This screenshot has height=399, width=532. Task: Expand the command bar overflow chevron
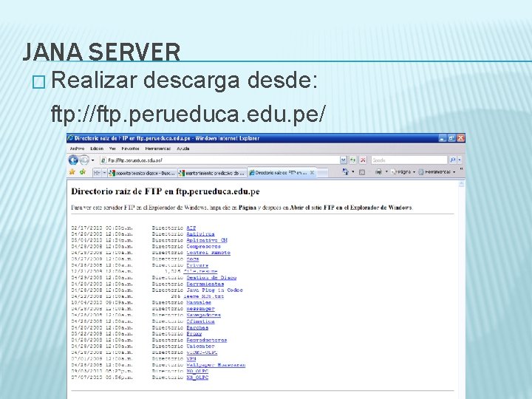click(x=461, y=170)
